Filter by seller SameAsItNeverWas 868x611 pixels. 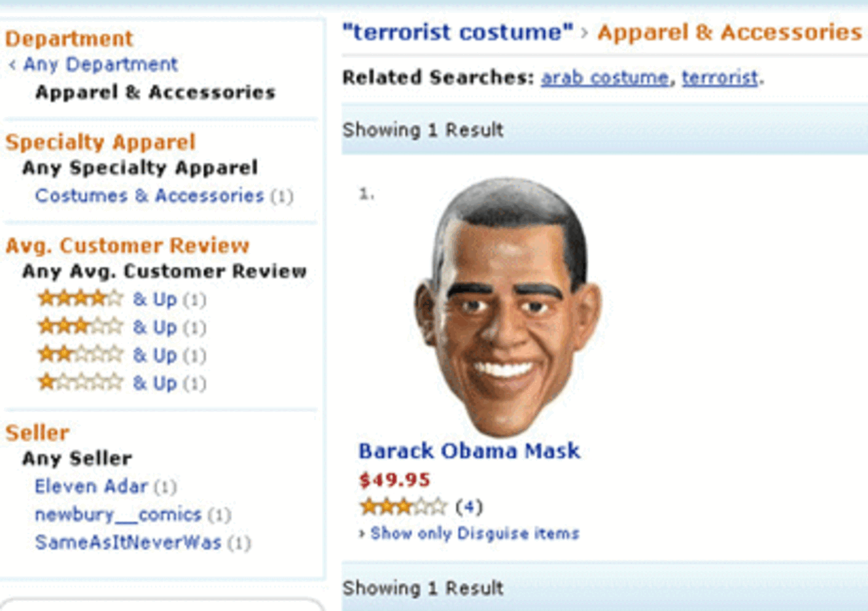point(128,542)
